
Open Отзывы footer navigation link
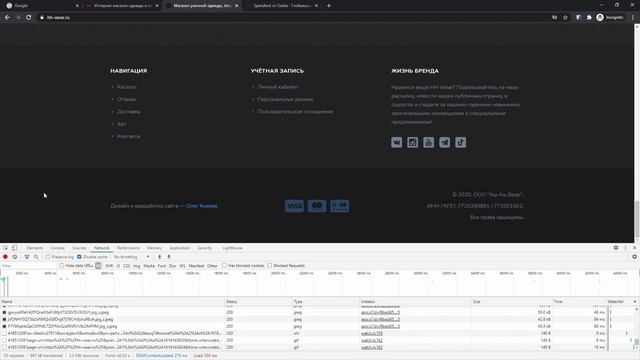click(126, 99)
